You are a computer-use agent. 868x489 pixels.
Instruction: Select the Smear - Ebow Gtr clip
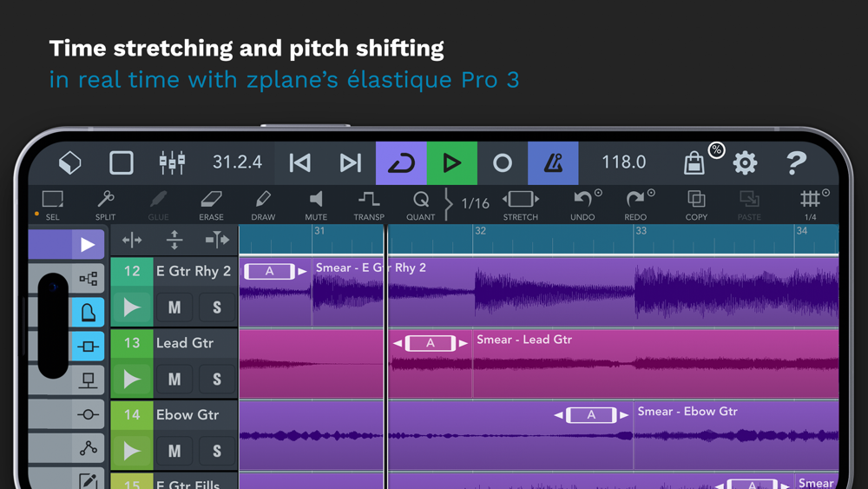click(x=736, y=435)
